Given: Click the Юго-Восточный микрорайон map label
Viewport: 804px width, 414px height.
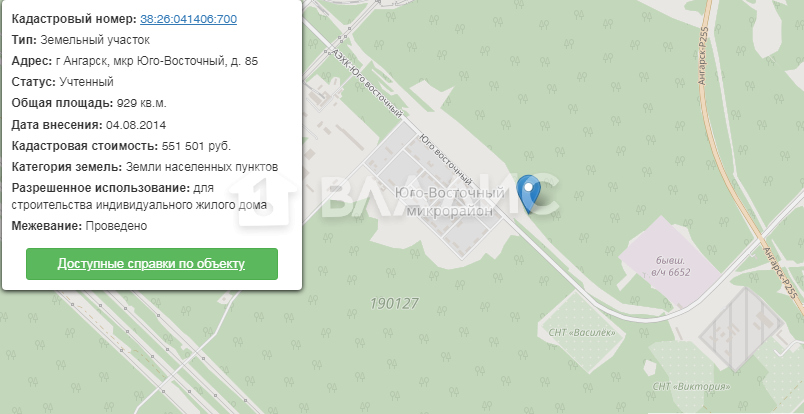Looking at the screenshot, I should coord(450,202).
